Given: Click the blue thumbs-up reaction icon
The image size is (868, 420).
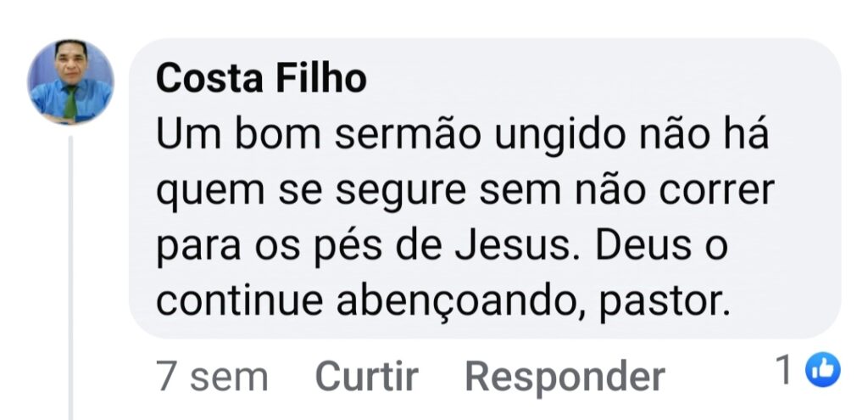Looking at the screenshot, I should (821, 370).
